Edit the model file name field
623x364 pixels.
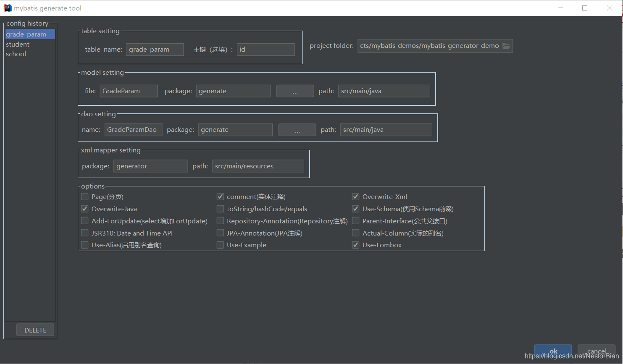(x=129, y=91)
